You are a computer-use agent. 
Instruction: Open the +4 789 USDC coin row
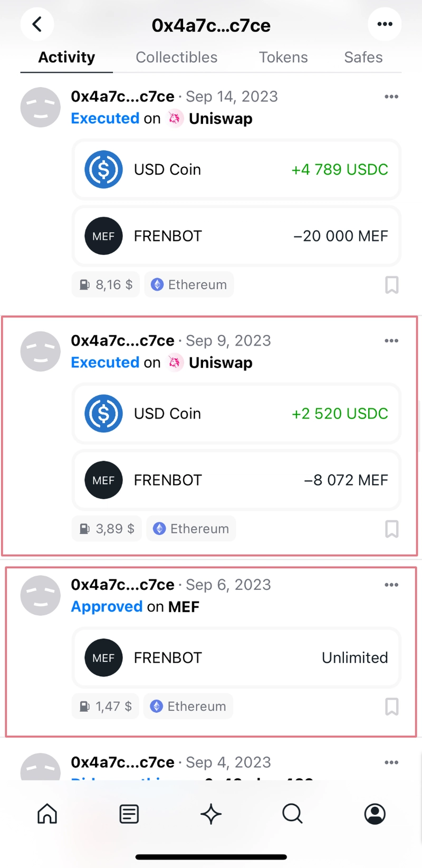click(x=236, y=169)
